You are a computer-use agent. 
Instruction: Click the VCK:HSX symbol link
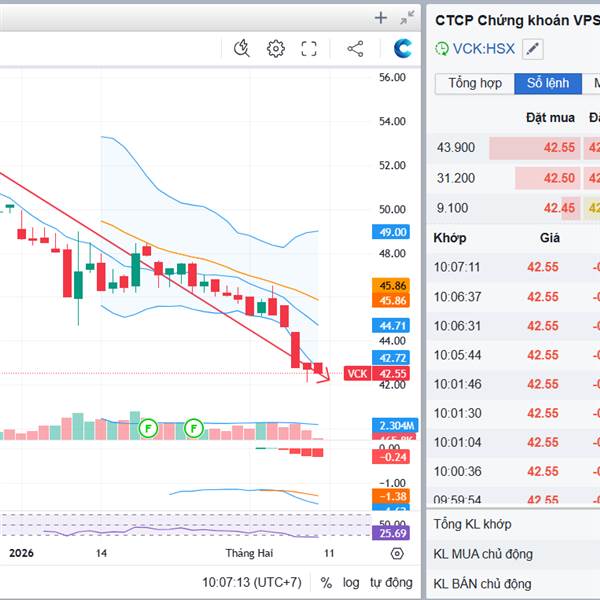tap(484, 48)
